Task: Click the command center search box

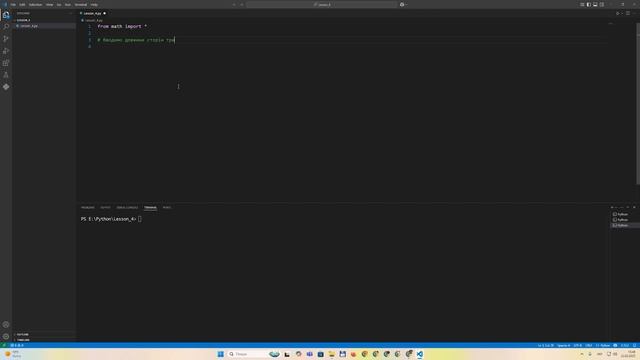Action: pos(321,4)
